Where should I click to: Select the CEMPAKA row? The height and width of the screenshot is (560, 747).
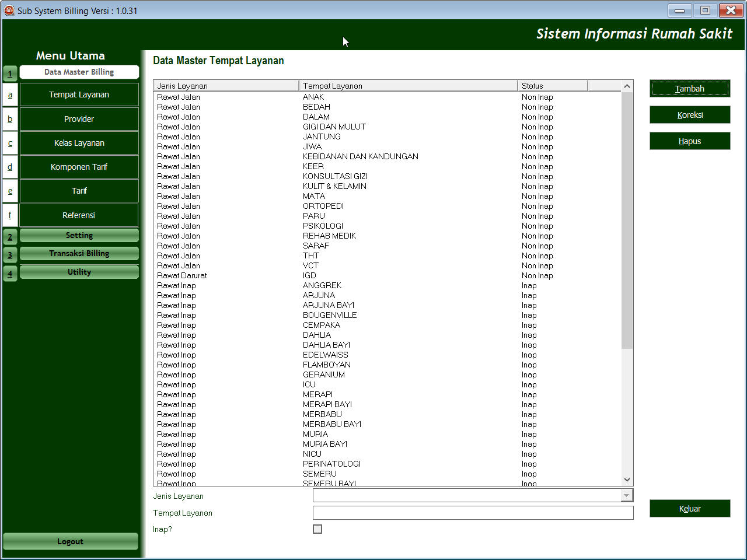388,325
